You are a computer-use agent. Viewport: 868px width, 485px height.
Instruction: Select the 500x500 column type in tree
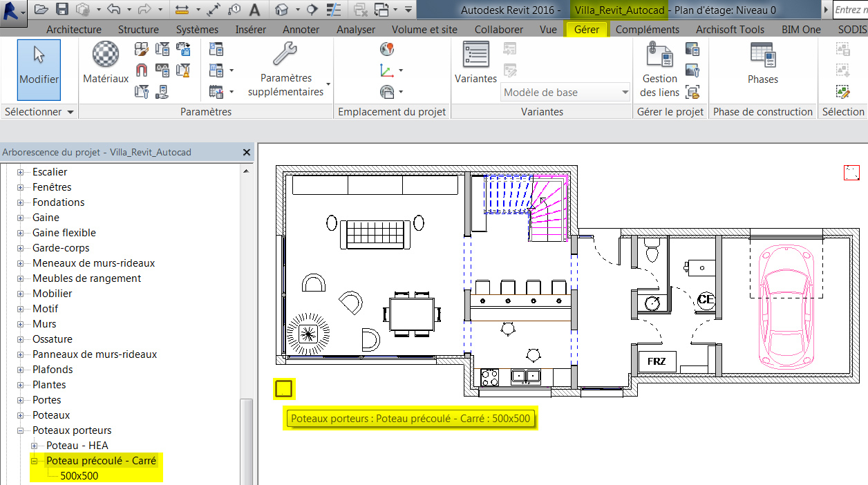[x=79, y=476]
